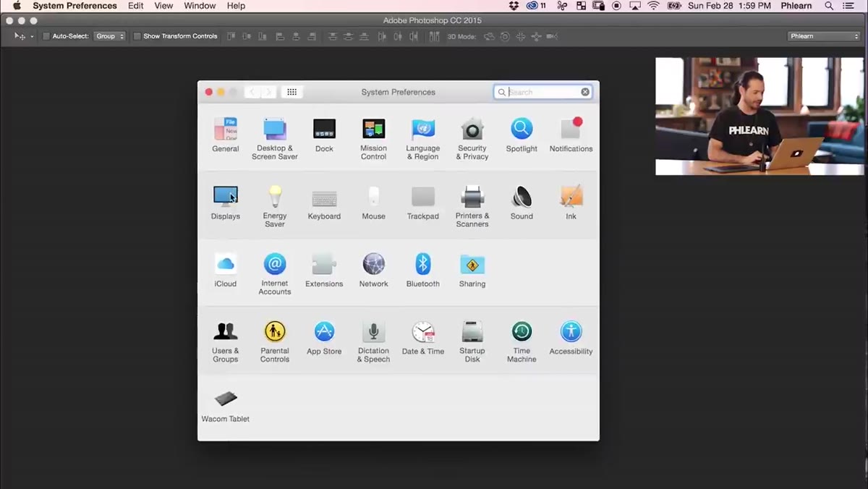Open Desktop & Screen Saver preferences
868x489 pixels.
(275, 139)
